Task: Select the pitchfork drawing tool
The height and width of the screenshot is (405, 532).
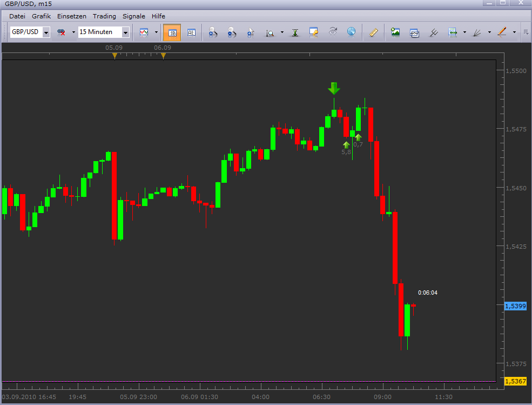Action: tap(434, 32)
